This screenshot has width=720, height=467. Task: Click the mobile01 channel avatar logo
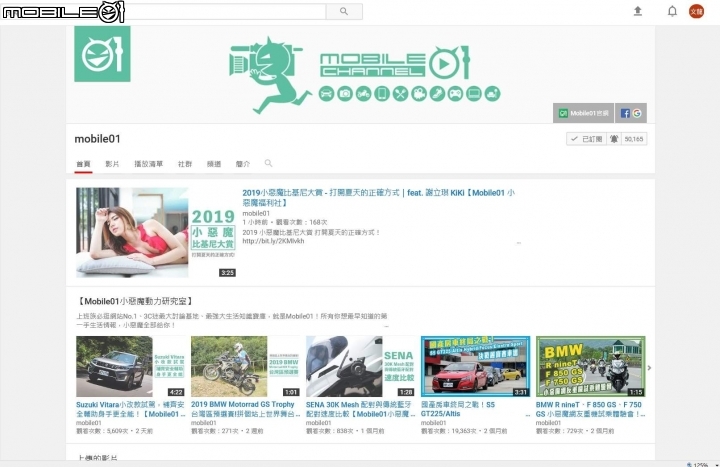(x=102, y=54)
